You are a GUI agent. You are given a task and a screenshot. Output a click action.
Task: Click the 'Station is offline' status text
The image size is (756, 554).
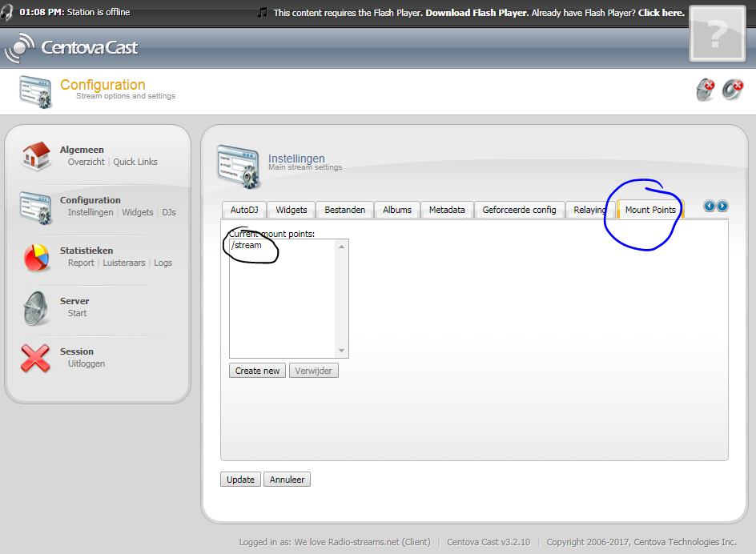(x=99, y=12)
